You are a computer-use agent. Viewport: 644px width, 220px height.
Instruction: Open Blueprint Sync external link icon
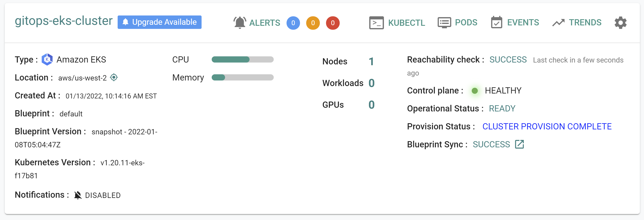click(x=520, y=144)
